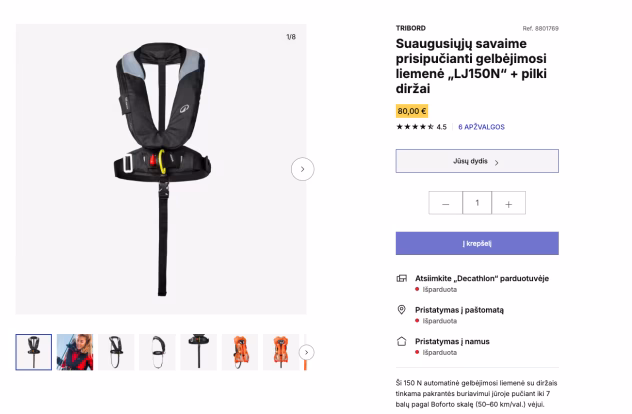Select the third thumbnail with side view
The width and height of the screenshot is (632, 414).
point(116,352)
